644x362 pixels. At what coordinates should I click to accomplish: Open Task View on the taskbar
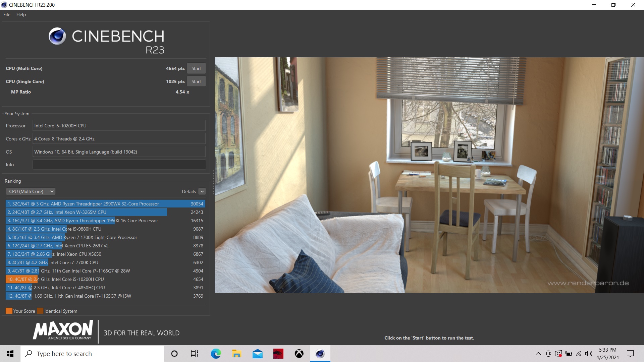[x=195, y=354]
